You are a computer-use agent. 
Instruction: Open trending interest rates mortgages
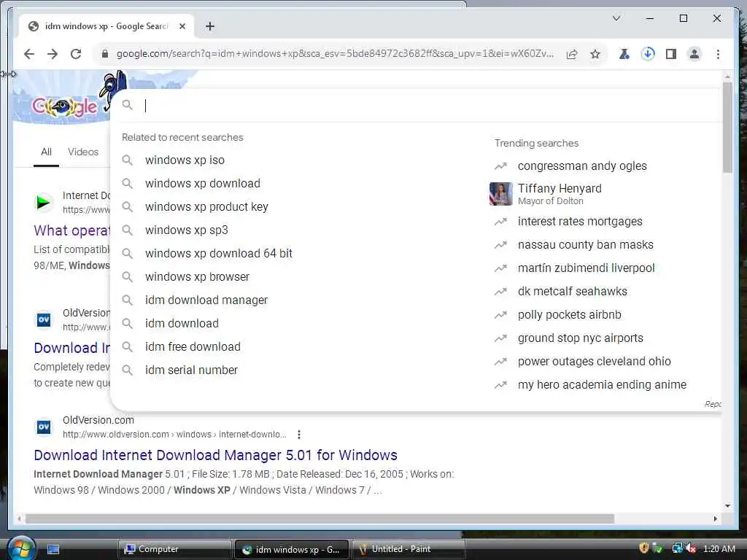pyautogui.click(x=580, y=222)
